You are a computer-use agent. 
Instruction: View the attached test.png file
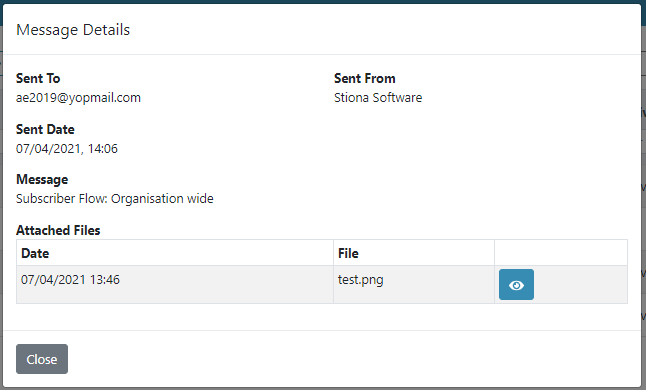coord(516,285)
